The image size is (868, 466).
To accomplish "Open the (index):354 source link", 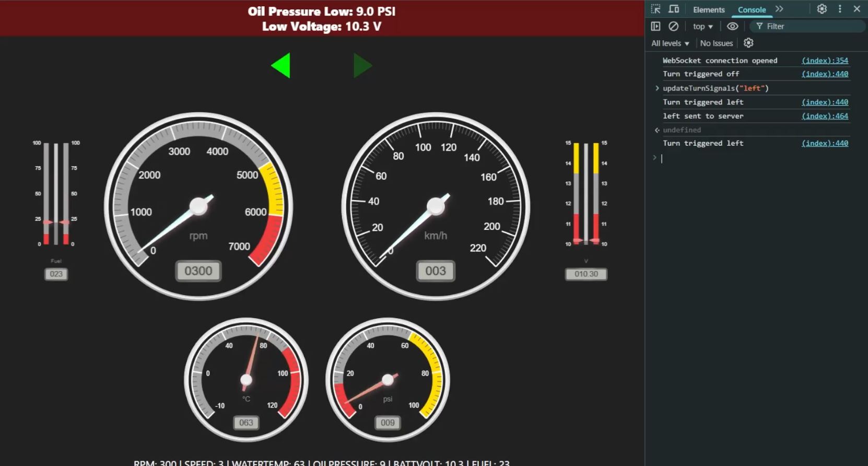I will coord(825,61).
